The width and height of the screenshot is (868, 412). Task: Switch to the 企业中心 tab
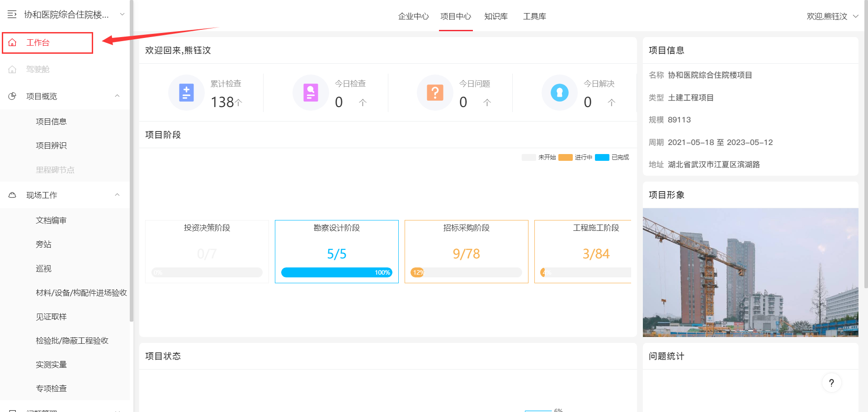413,16
